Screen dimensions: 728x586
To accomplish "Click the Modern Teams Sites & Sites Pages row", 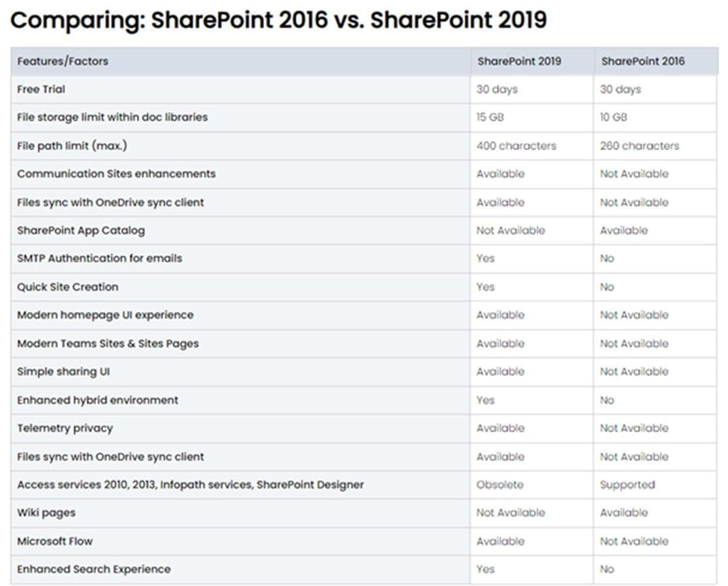I will pos(364,343).
